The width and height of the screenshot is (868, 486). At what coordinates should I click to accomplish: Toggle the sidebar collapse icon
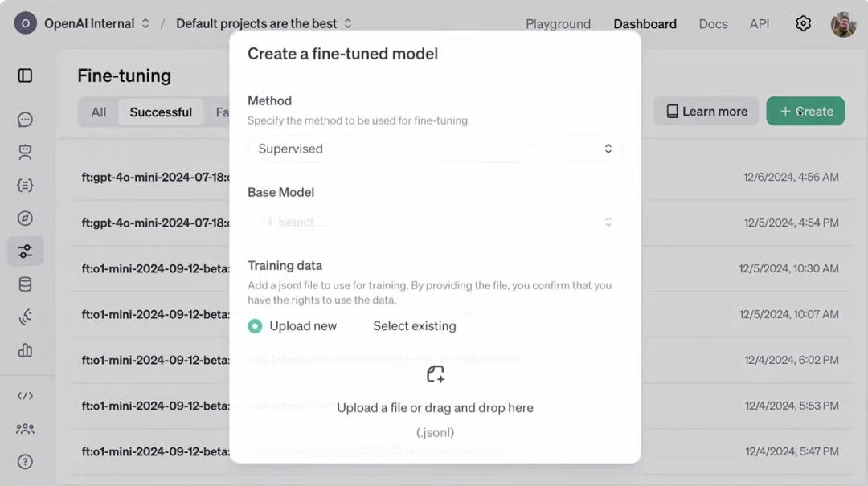coord(25,76)
